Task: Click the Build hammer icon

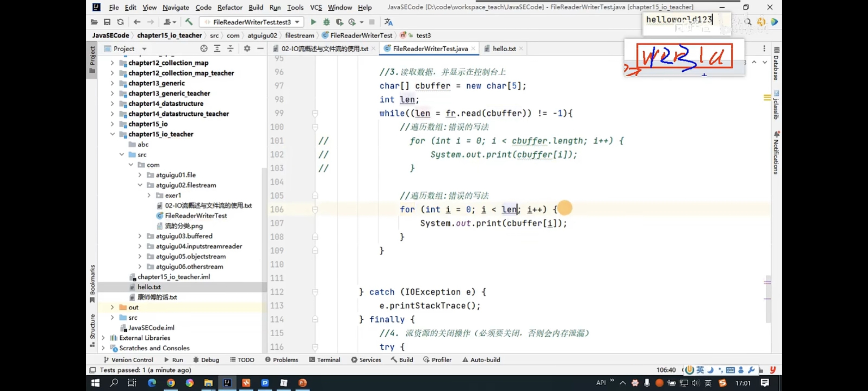Action: point(189,22)
